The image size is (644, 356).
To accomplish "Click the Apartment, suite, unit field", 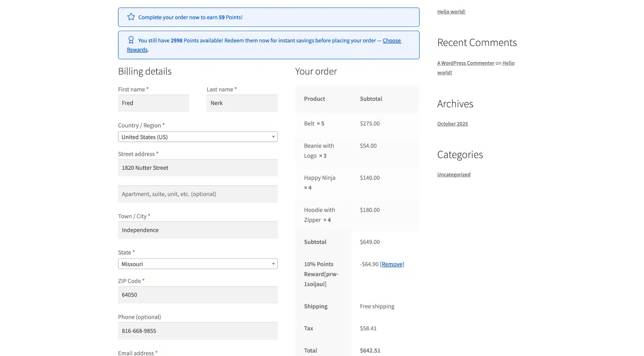I will 198,194.
